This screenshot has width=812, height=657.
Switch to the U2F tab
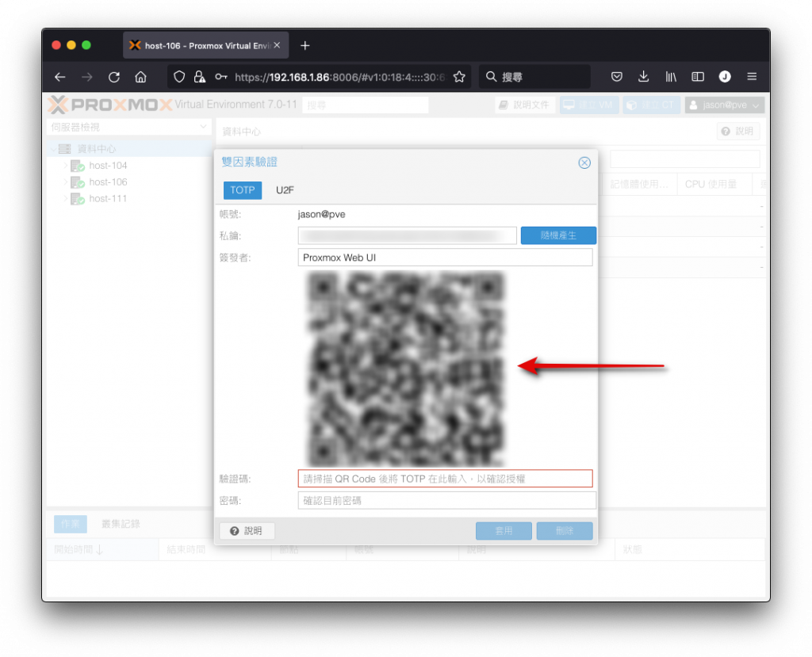[x=285, y=190]
